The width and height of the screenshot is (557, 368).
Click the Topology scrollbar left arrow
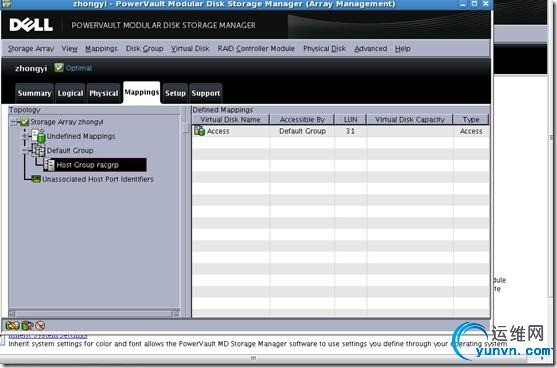12,314
